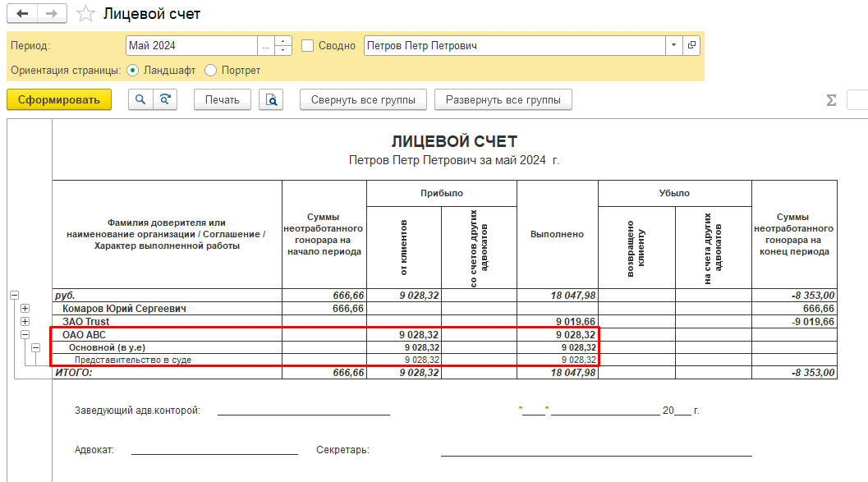Click the sigma sum icon

point(831,100)
